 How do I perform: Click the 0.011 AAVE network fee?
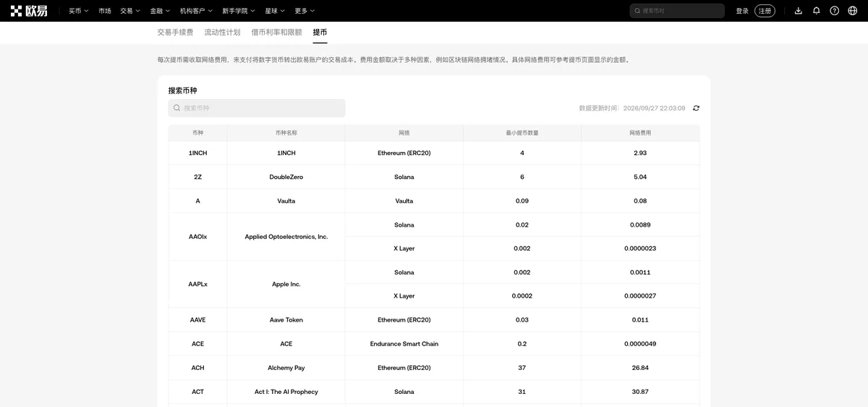[x=640, y=320]
